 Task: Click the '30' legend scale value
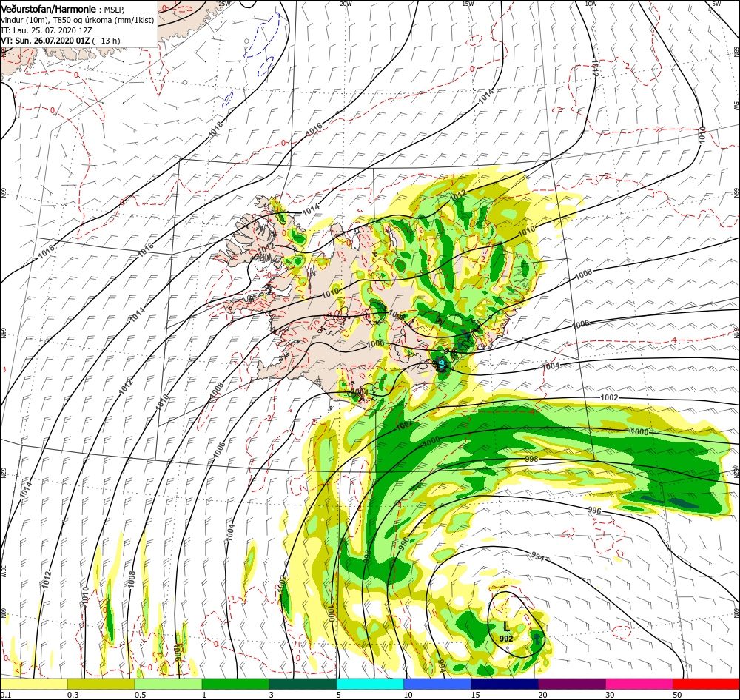pos(610,695)
